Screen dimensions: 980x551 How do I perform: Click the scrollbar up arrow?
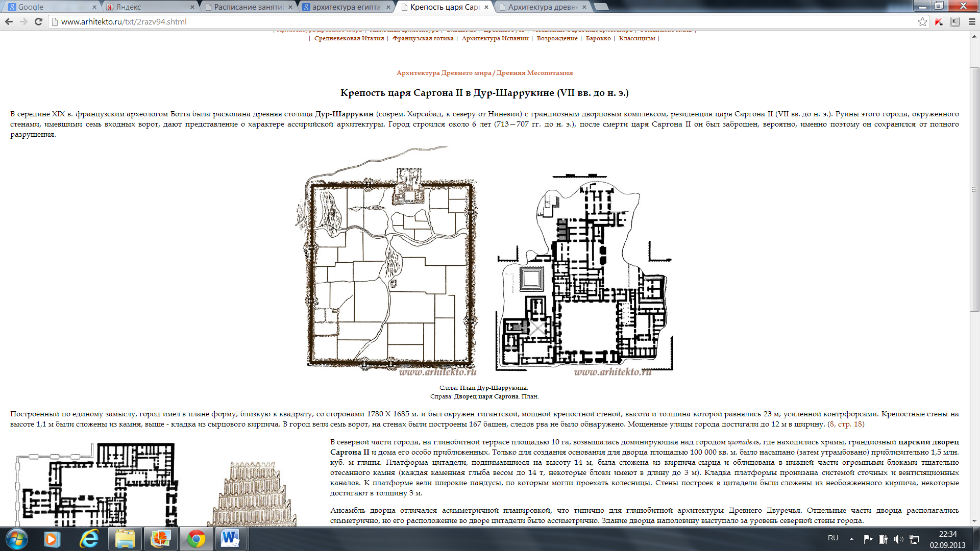coord(974,36)
